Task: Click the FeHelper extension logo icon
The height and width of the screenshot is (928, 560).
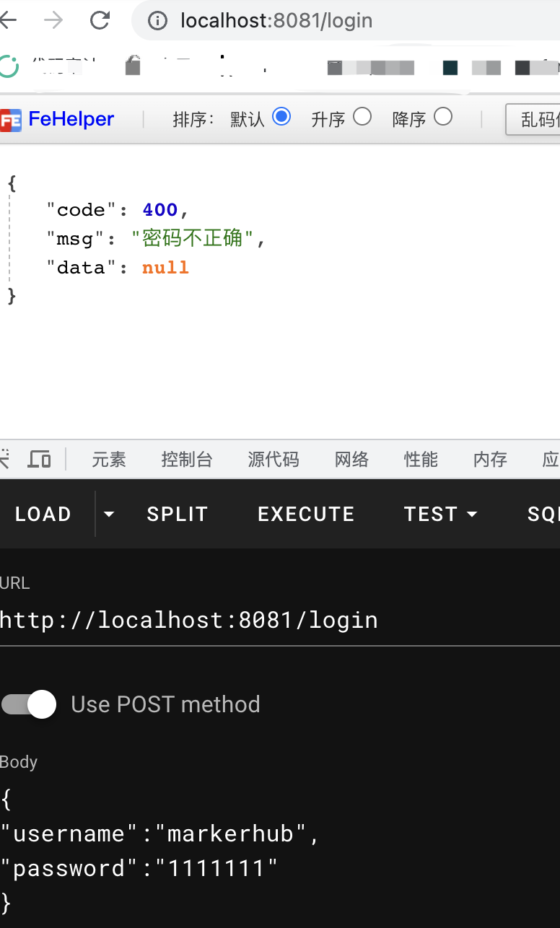Action: tap(12, 119)
